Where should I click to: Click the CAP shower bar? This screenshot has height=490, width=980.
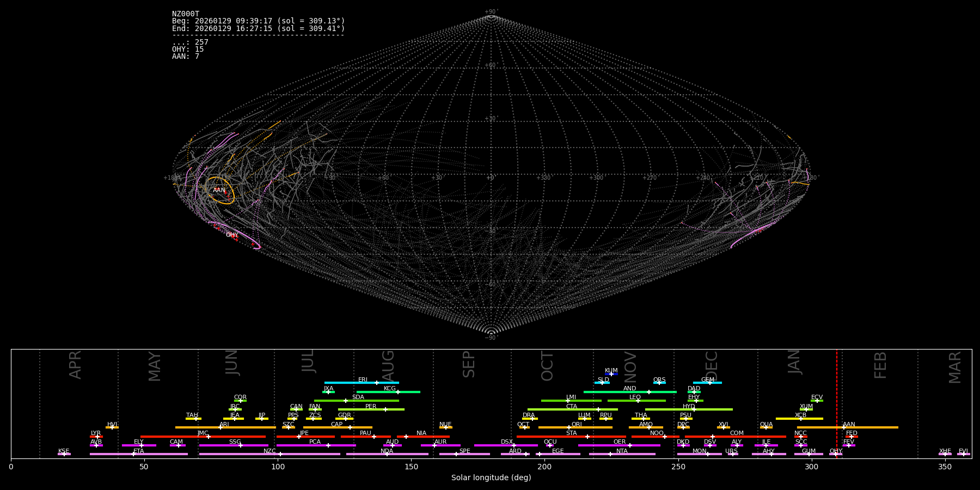(338, 427)
